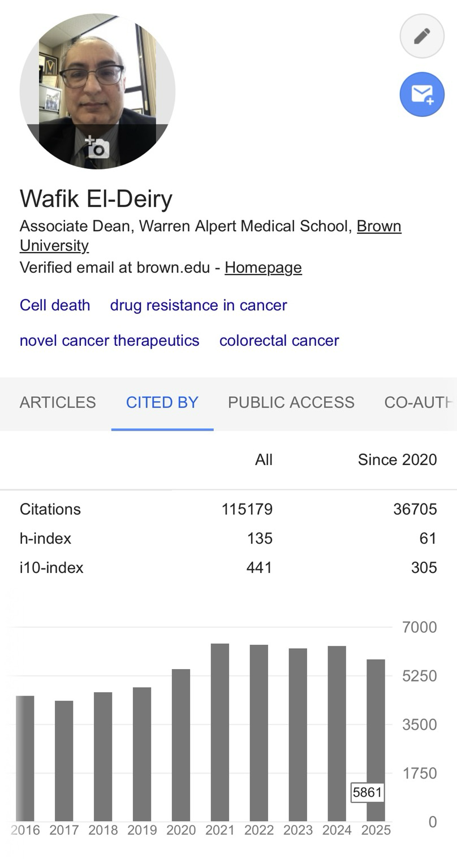
Task: Click the add photo camera icon
Action: coord(97,147)
